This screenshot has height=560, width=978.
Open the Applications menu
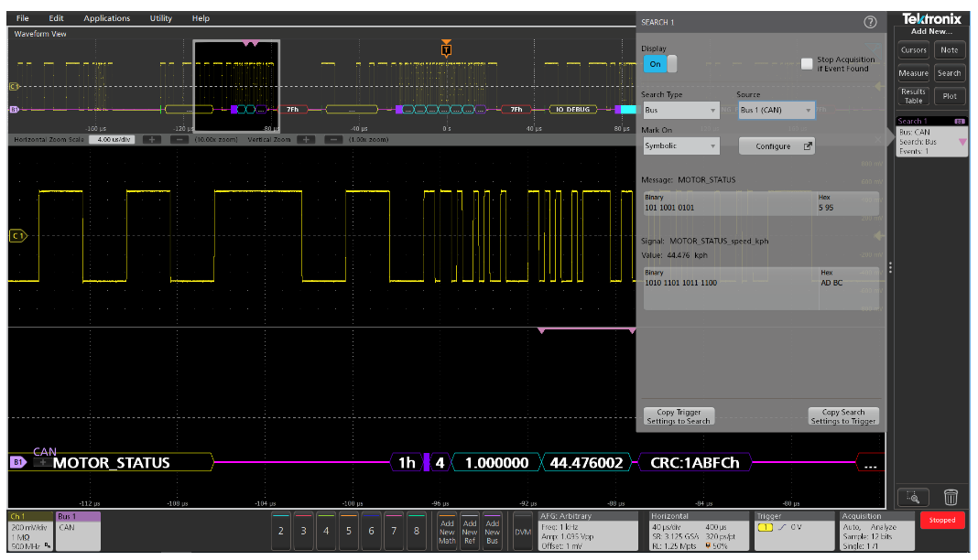(x=107, y=17)
